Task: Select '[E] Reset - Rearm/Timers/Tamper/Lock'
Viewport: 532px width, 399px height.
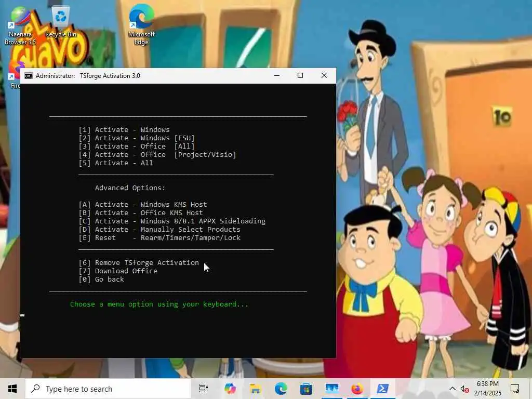Action: coord(159,238)
